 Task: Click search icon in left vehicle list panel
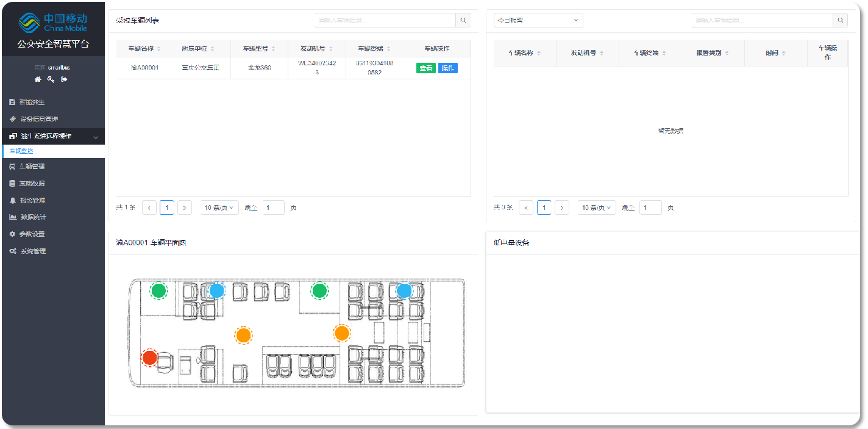coord(463,20)
